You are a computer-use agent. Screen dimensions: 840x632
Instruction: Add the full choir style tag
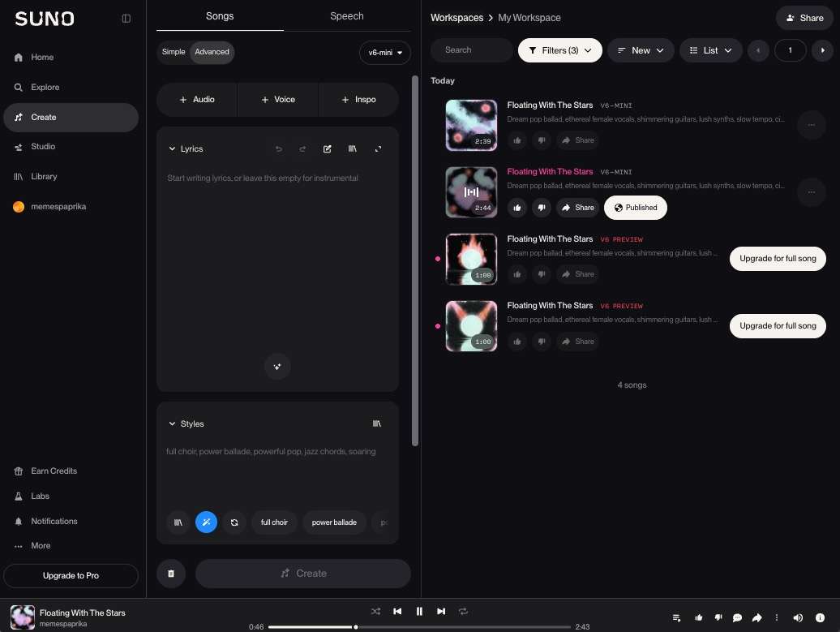274,522
